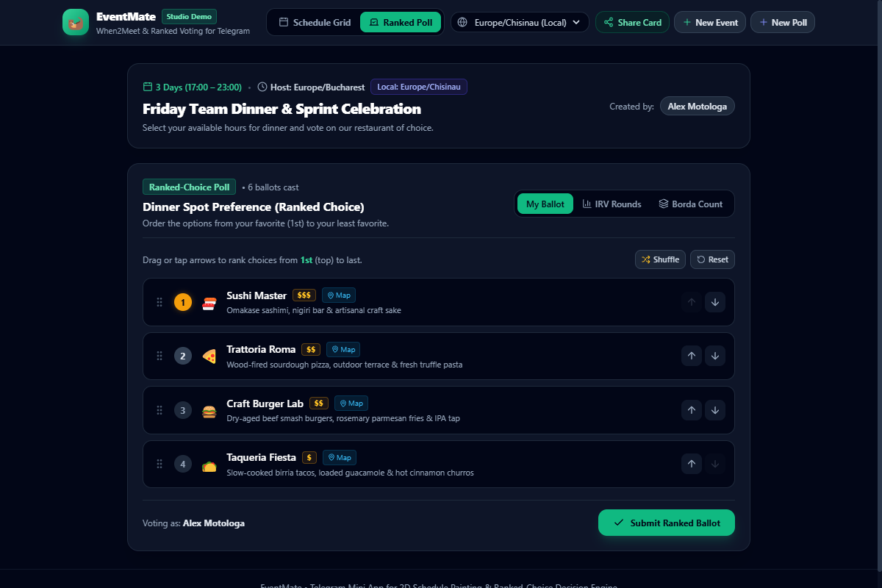The width and height of the screenshot is (882, 588).
Task: Create a New Poll
Action: 783,22
